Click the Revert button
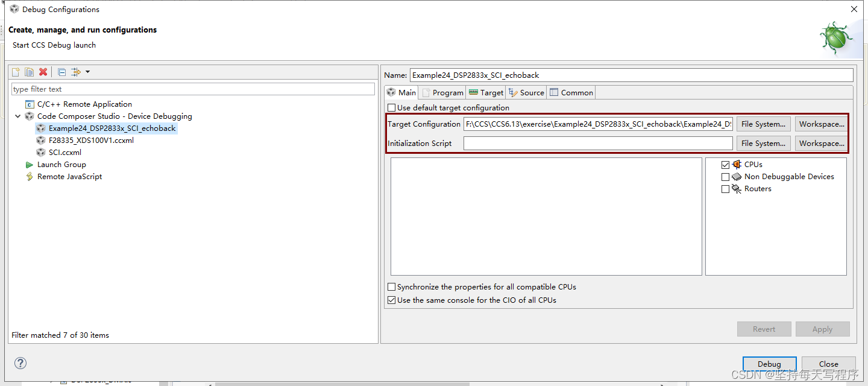Image resolution: width=868 pixels, height=386 pixels. (x=764, y=329)
